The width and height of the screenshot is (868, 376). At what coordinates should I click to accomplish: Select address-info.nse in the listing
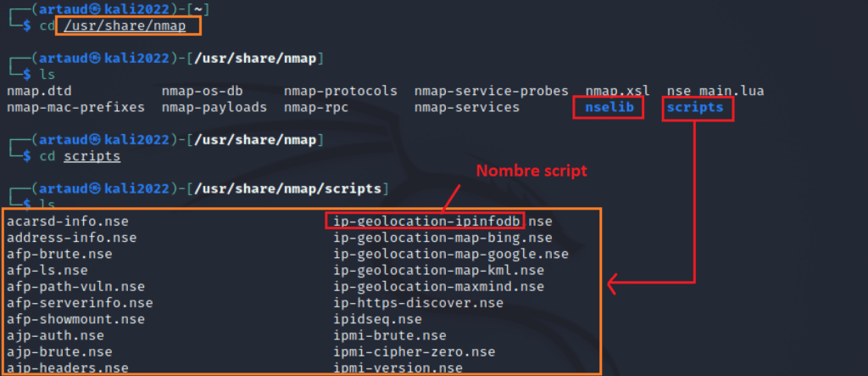[72, 238]
